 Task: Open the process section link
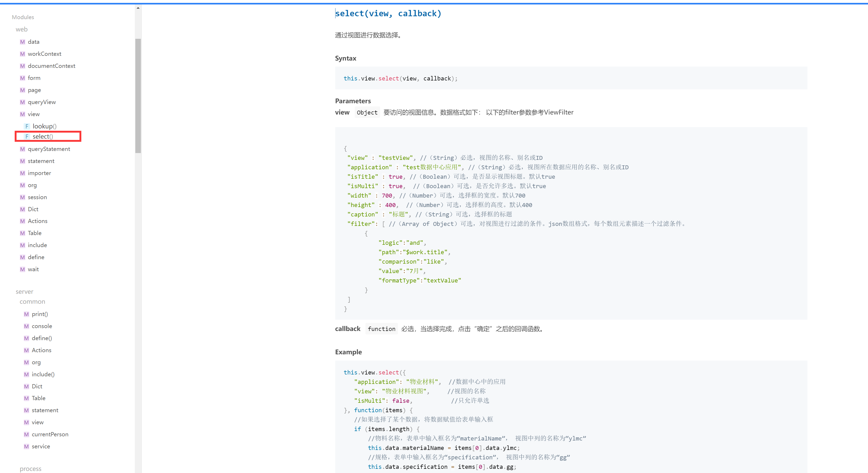30,468
